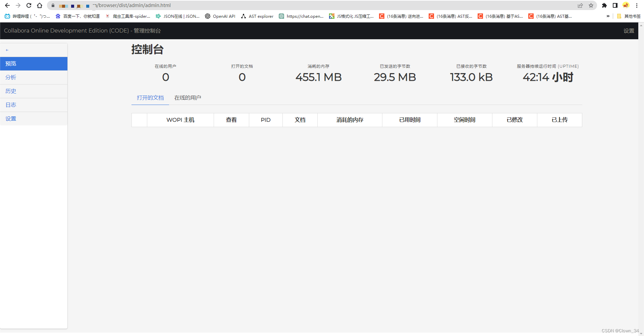Screen dimensions: 644x336
Task: Open the JS格式化 bookmark
Action: coord(352,16)
